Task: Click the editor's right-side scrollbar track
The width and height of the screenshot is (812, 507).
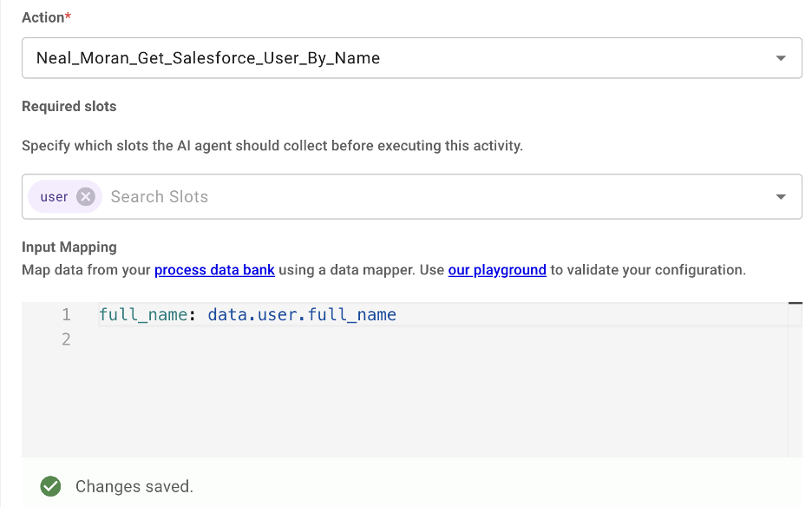Action: point(795,381)
